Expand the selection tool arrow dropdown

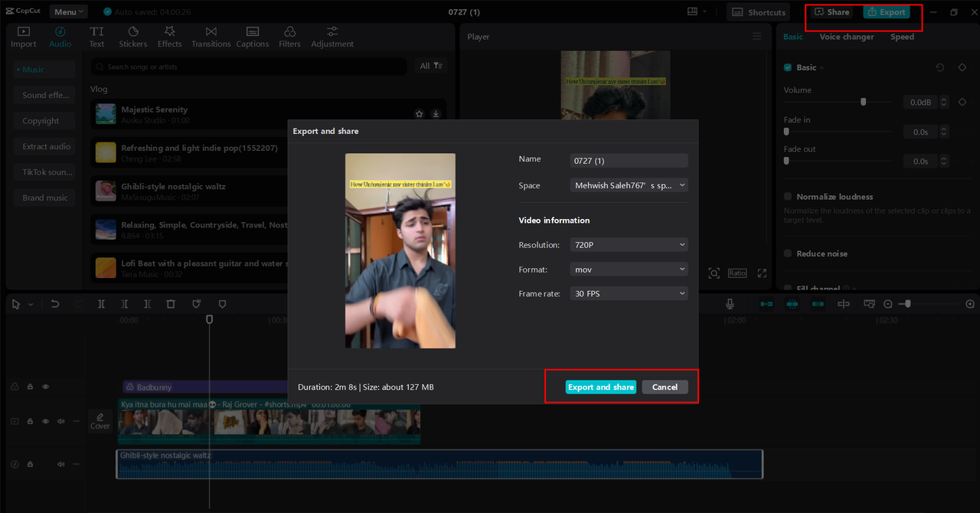pyautogui.click(x=31, y=304)
